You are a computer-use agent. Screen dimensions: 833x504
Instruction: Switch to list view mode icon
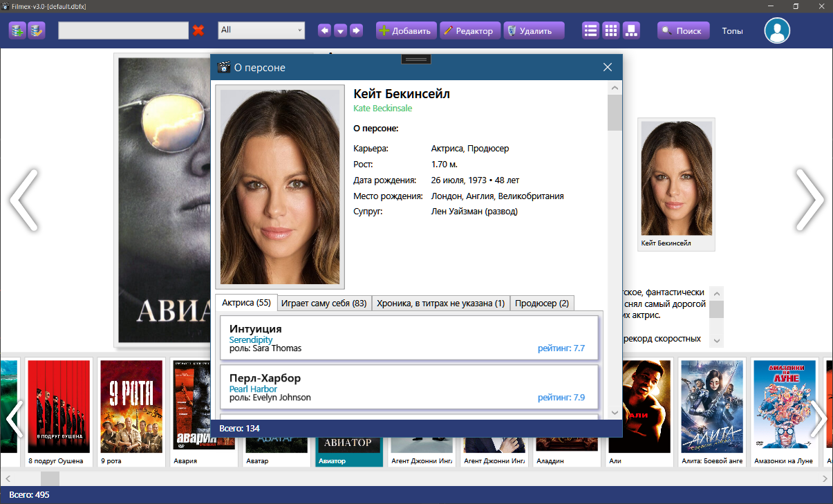pyautogui.click(x=590, y=30)
